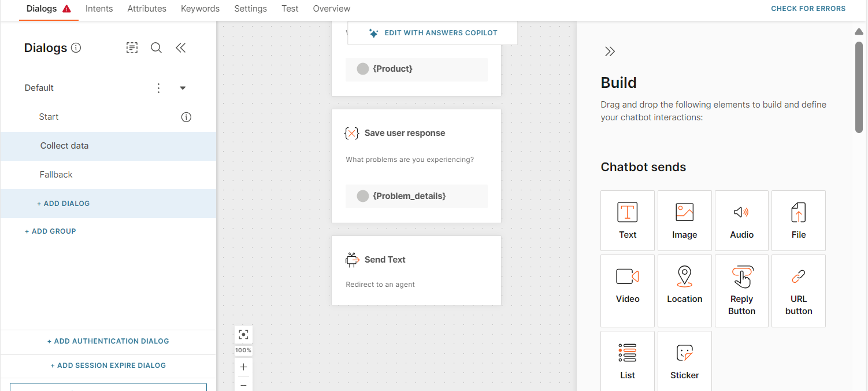Select the Image element icon
The image size is (868, 391).
tap(684, 213)
